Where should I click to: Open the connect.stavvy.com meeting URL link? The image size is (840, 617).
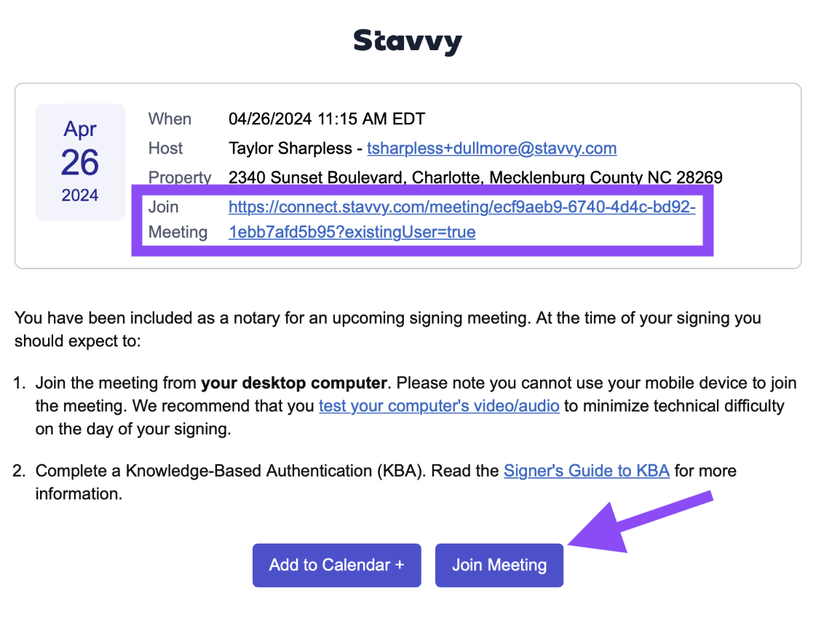(x=461, y=220)
